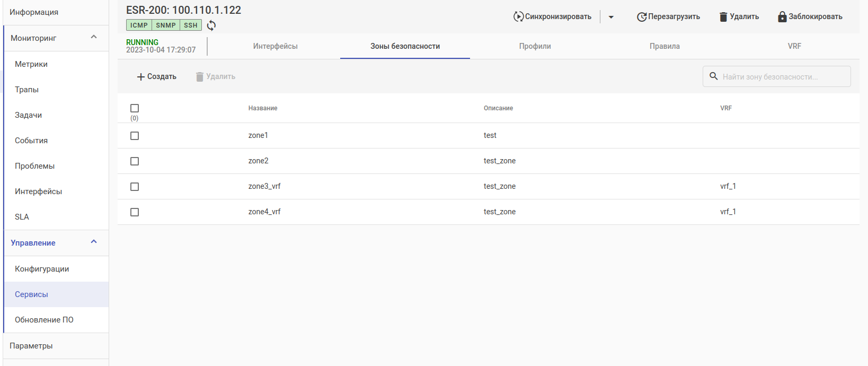868x366 pixels.
Task: Click the plus icon to create zone
Action: pos(141,77)
